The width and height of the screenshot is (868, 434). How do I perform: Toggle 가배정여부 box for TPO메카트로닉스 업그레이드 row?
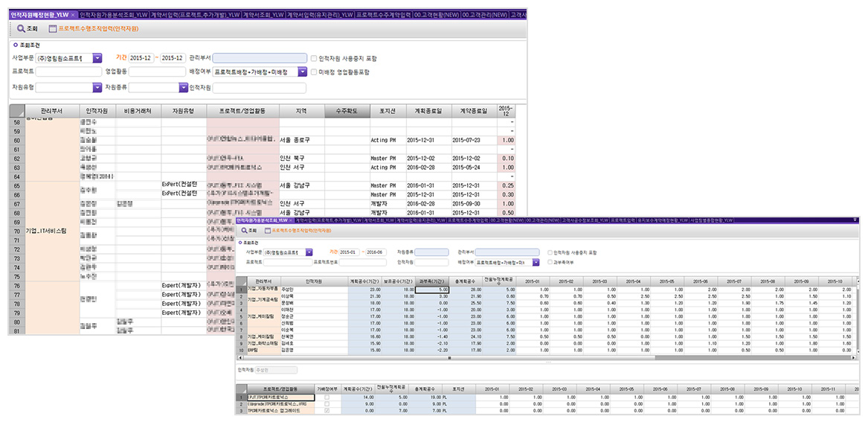[x=328, y=411]
